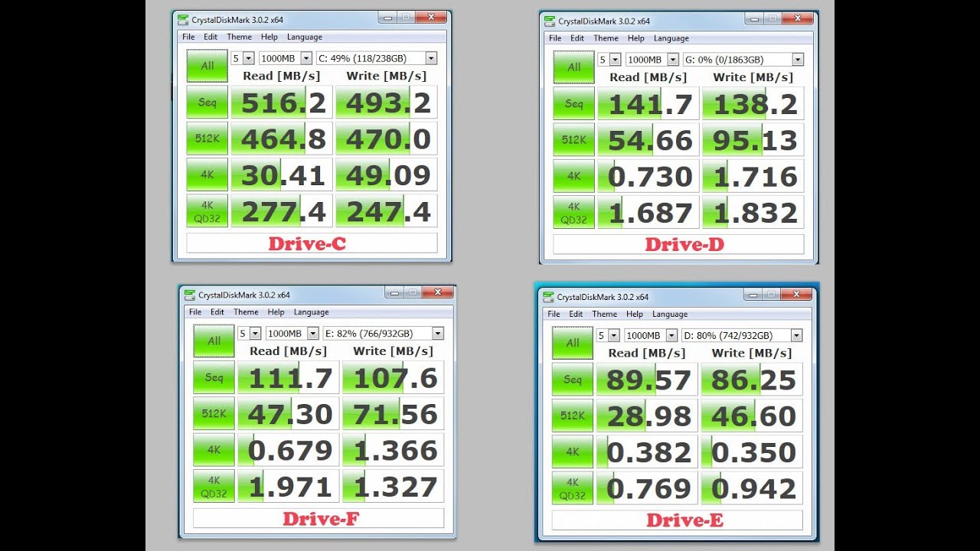The height and width of the screenshot is (551, 980).
Task: Click 4K QD32 button in Drive-E window
Action: 573,488
